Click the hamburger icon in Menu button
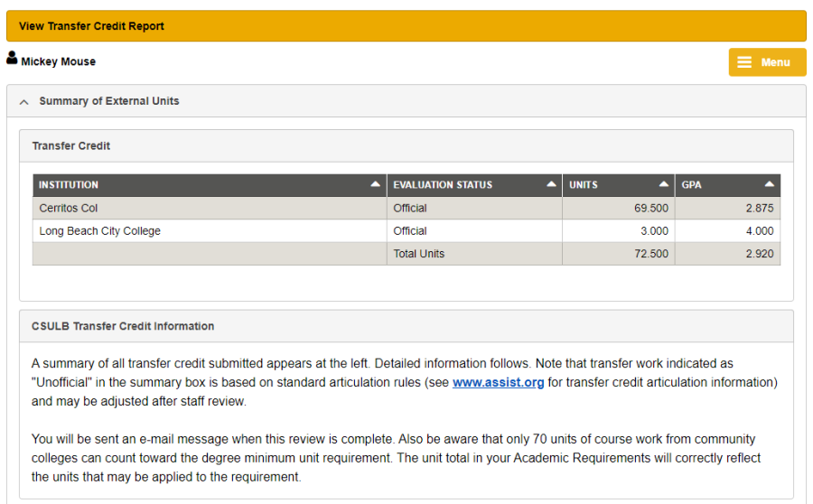Screen dimensions: 813x504 point(744,62)
